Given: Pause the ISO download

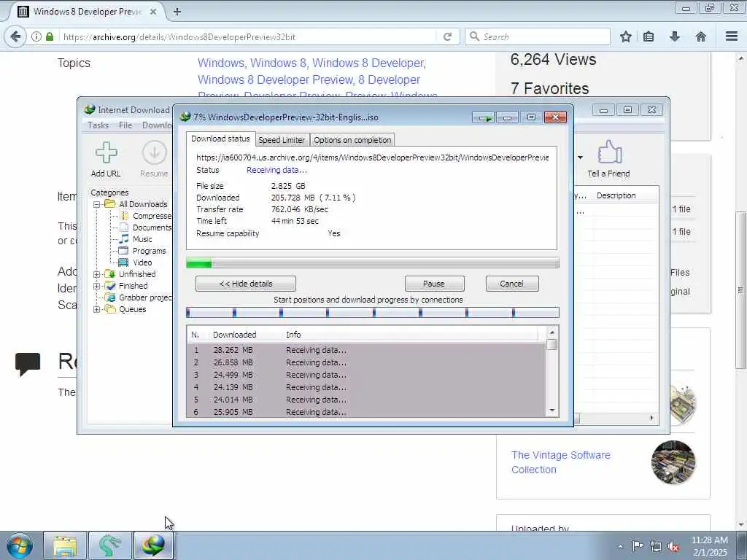Looking at the screenshot, I should pos(434,284).
